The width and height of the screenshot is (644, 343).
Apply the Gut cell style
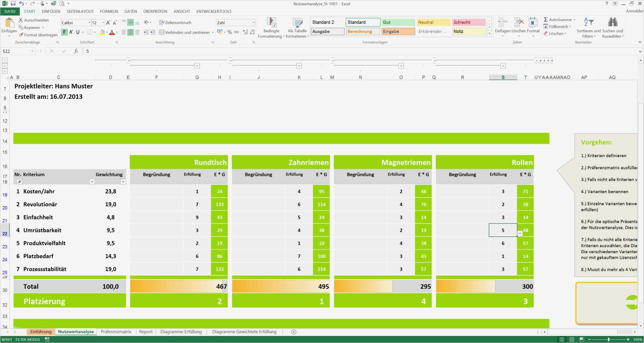tap(398, 22)
